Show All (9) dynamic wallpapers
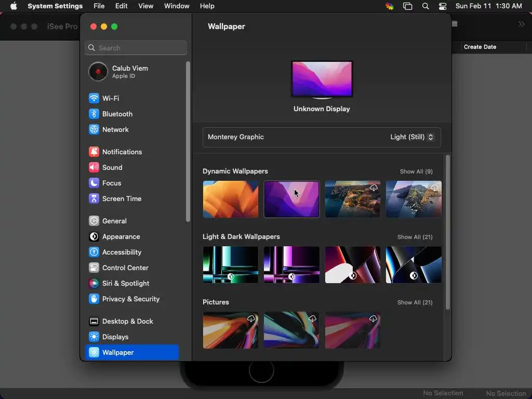 pos(416,171)
